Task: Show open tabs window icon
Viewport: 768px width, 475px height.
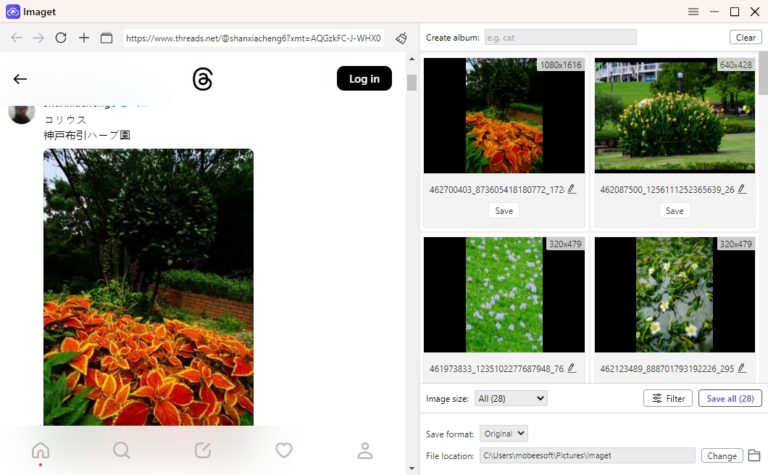Action: (106, 38)
